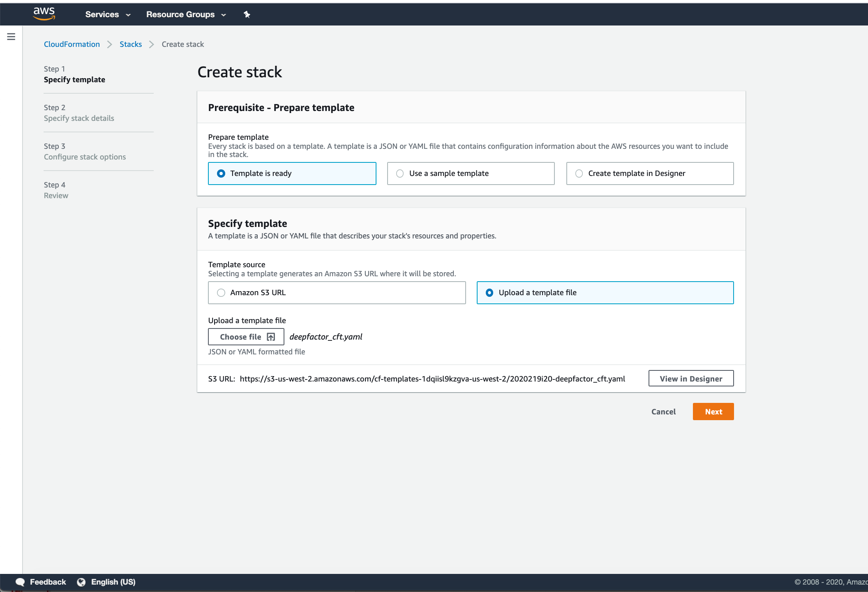Viewport: 868px width, 592px height.
Task: Click the deepfactor_cft.yaml file name
Action: coord(326,337)
